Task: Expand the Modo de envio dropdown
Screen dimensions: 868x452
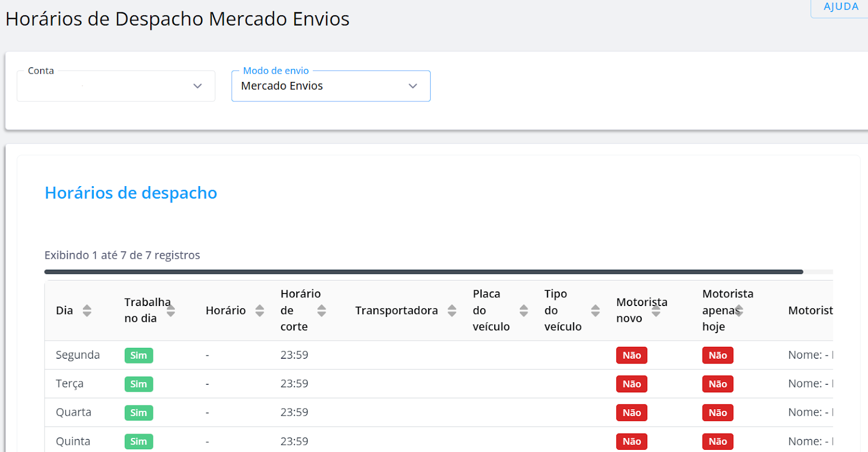Action: point(331,86)
